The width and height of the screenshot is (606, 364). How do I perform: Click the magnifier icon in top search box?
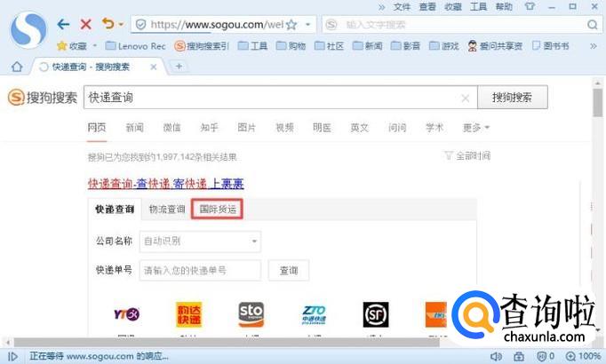592,25
